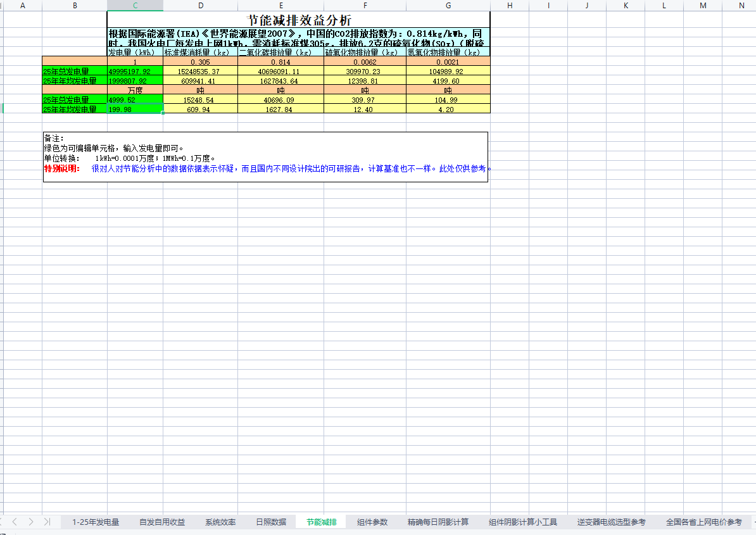
Task: Click the cell showing 4.20
Action: (x=448, y=109)
